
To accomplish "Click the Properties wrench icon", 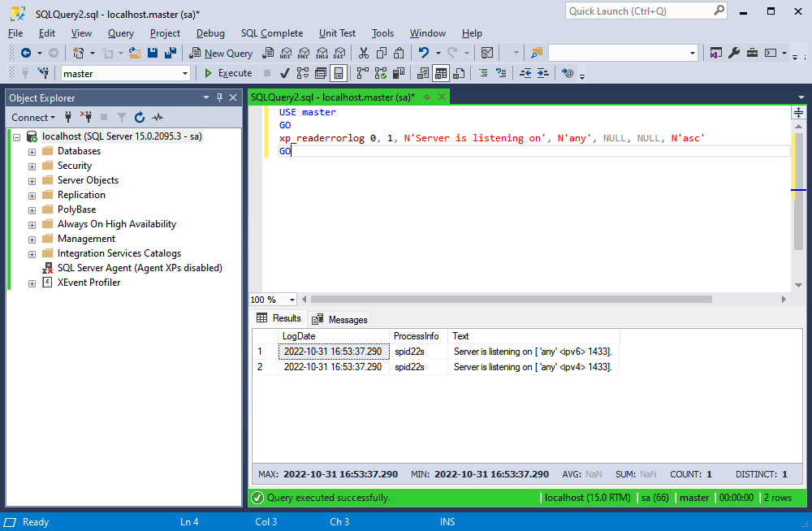I will 734,53.
